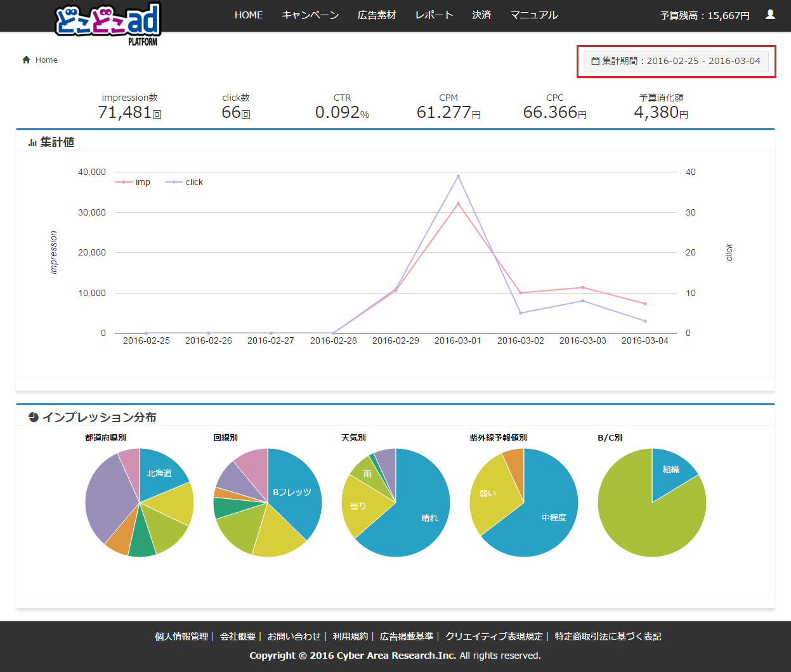Toggle the click series in chart legend
The width and height of the screenshot is (791, 672).
point(185,182)
